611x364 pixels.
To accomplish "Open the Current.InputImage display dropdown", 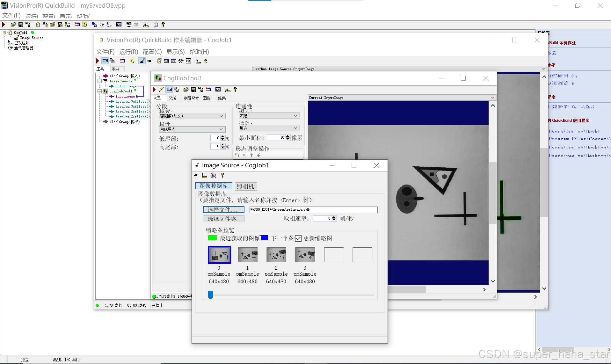I will pyautogui.click(x=492, y=98).
